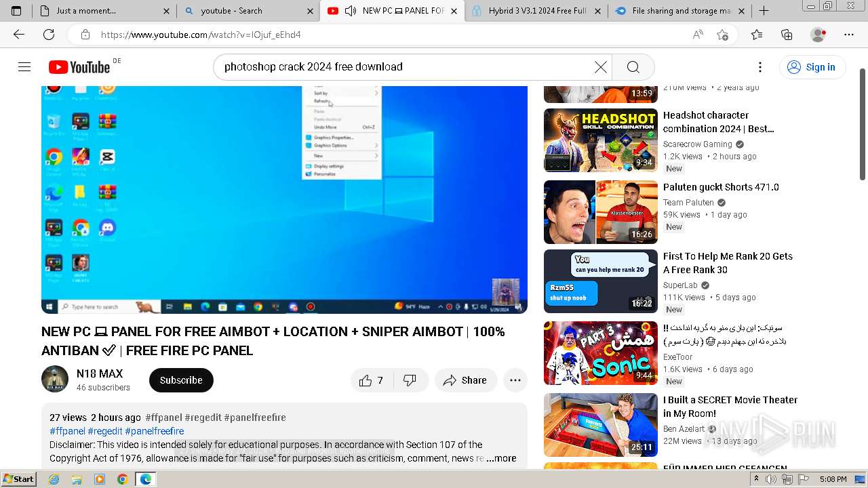Open tab actions menu icon

point(16,11)
